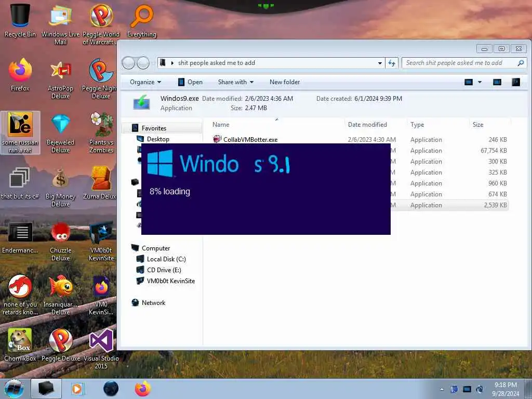Viewport: 532px width, 399px height.
Task: Click the Explorer forward navigation button
Action: point(143,63)
